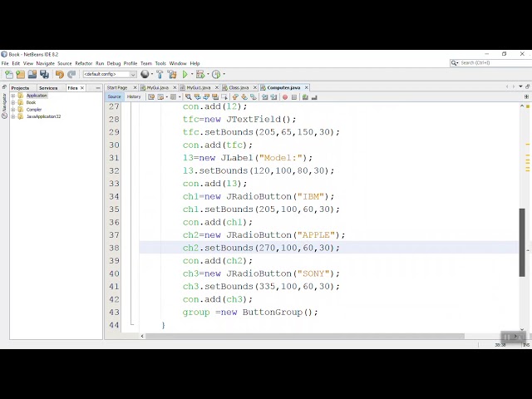Image resolution: width=532 pixels, height=399 pixels.
Task: Expand the Book project node
Action: click(x=13, y=102)
